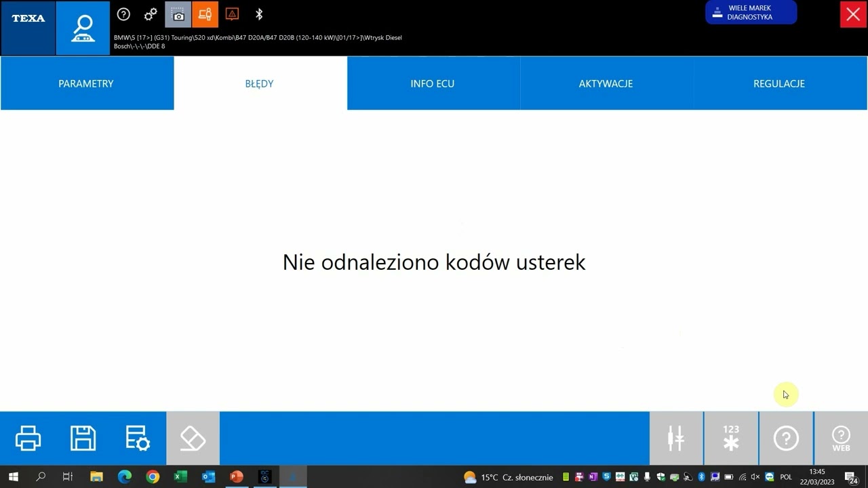Screen dimensions: 868x488
Task: Open the WIELE MAREK DIAGNOSTYKA button
Action: [x=751, y=12]
